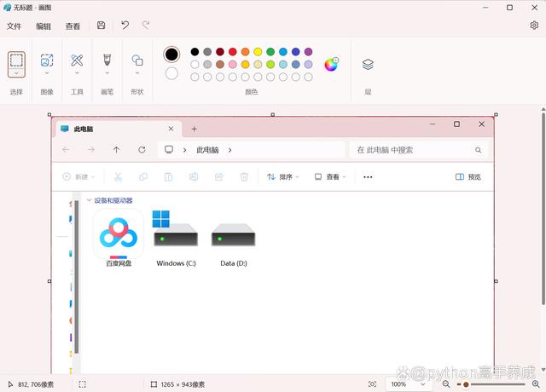This screenshot has width=546, height=392.
Task: Click the Paste icon in Explorer toolbar
Action: point(168,176)
